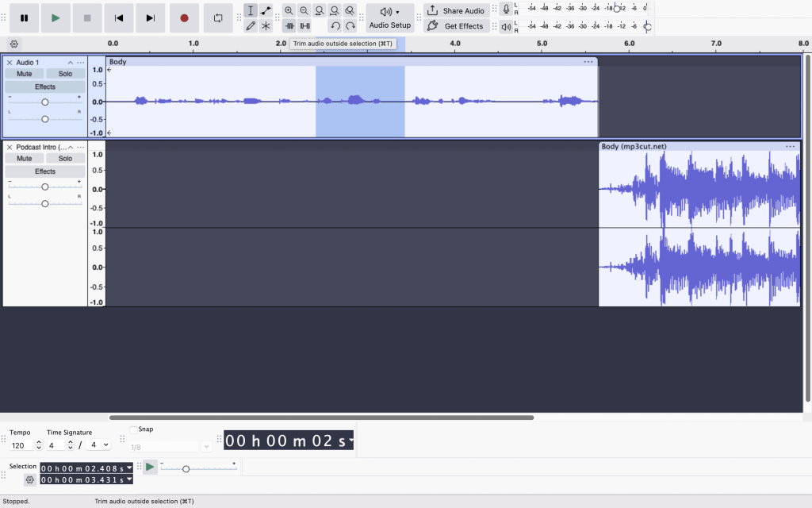This screenshot has width=812, height=508.
Task: Enable the Snap checkbox
Action: pos(133,429)
